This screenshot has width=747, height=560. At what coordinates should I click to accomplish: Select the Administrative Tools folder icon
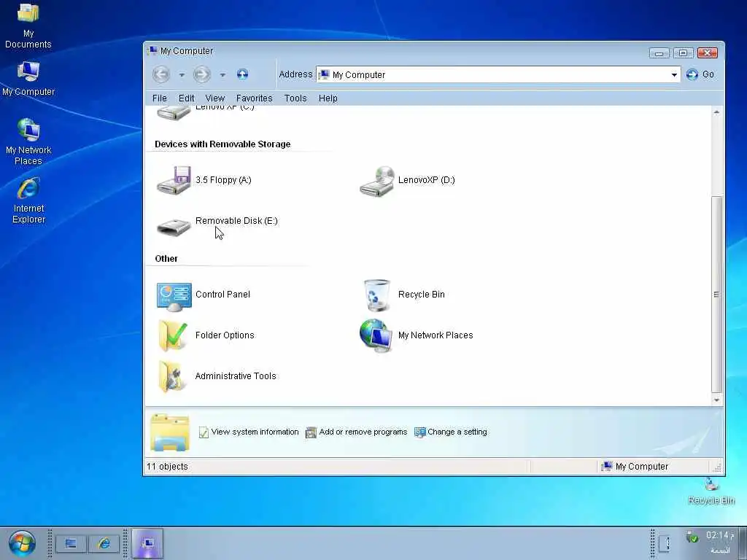coord(171,376)
